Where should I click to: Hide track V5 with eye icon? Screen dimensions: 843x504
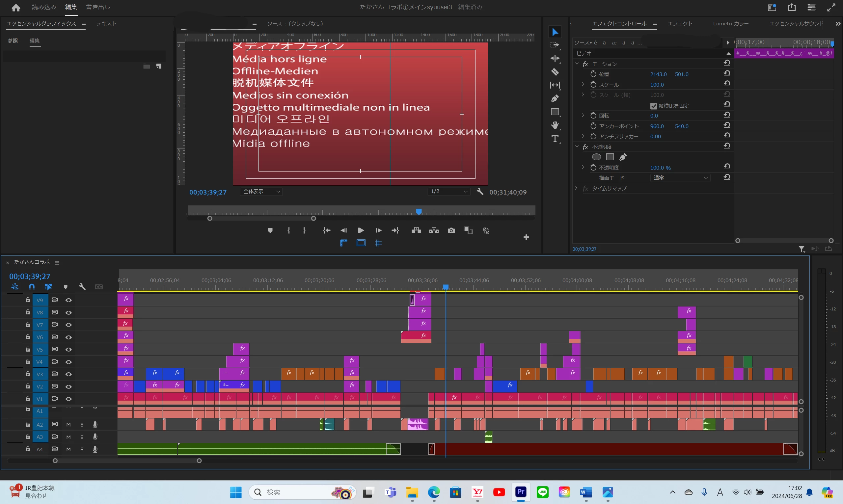point(68,350)
